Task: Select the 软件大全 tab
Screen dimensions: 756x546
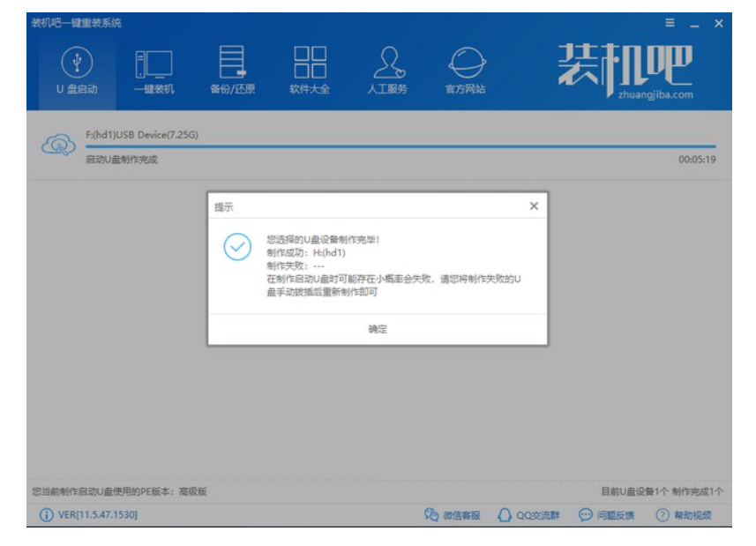Action: pyautogui.click(x=310, y=71)
